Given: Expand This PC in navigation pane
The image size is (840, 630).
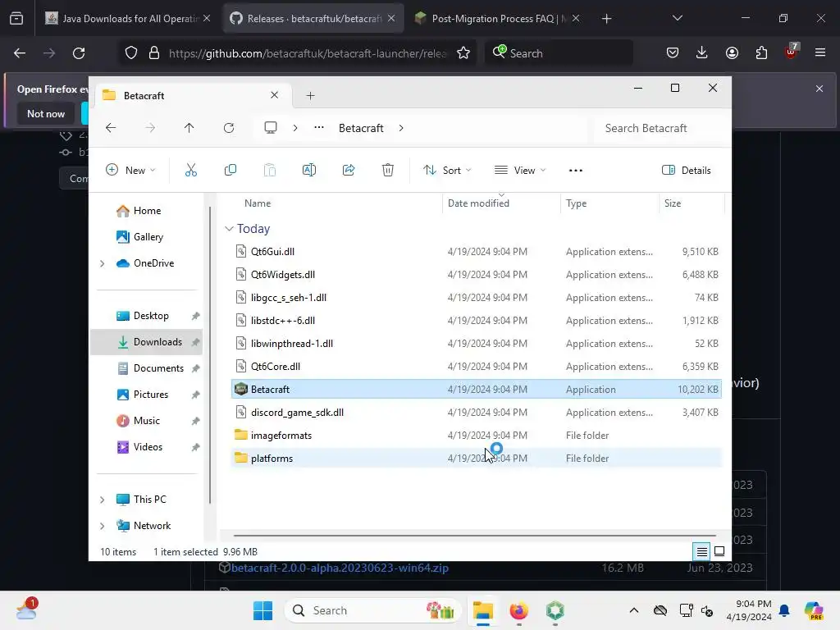Looking at the screenshot, I should pos(102,500).
